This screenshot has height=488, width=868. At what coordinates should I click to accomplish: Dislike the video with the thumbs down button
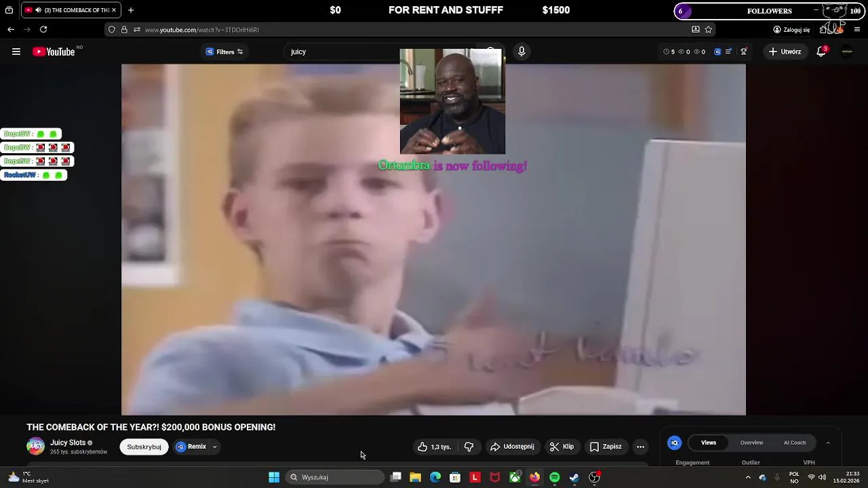(469, 447)
